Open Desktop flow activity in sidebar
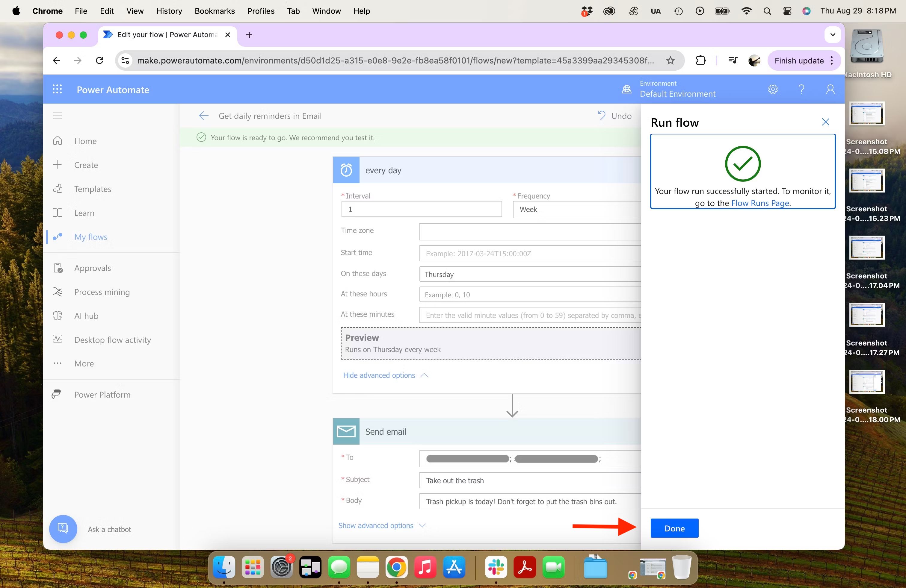906x588 pixels. [x=112, y=340]
